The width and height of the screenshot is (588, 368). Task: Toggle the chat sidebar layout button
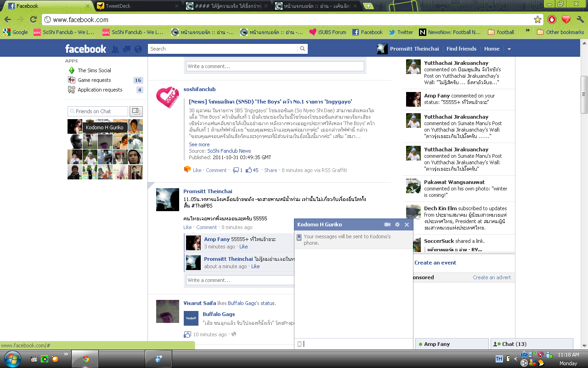point(136,111)
